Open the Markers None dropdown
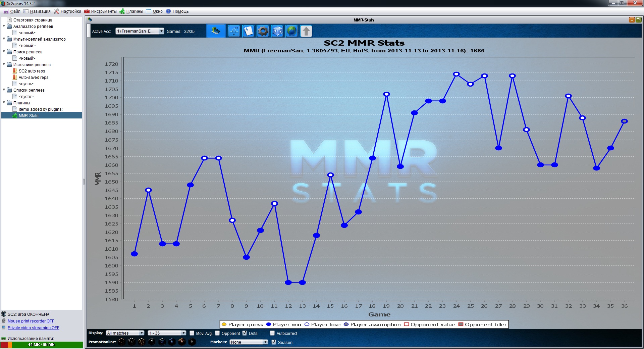Image resolution: width=644 pixels, height=349 pixels. [249, 342]
